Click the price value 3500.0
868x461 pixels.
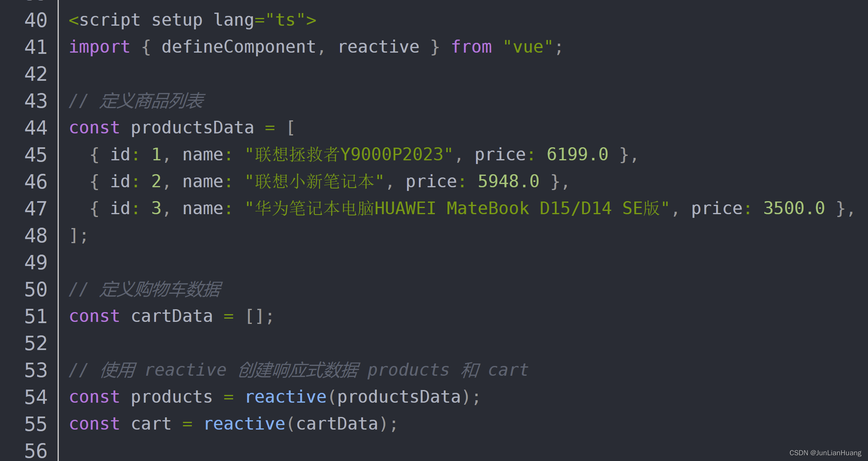tap(794, 208)
